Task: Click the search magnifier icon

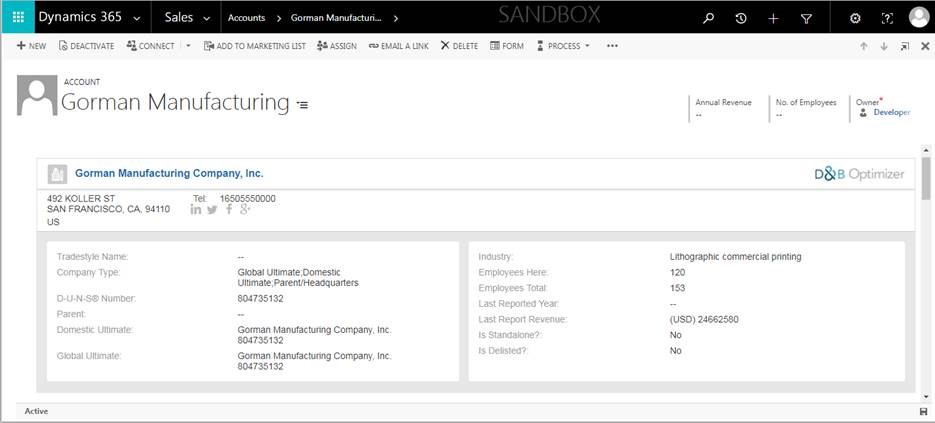Action: (709, 18)
